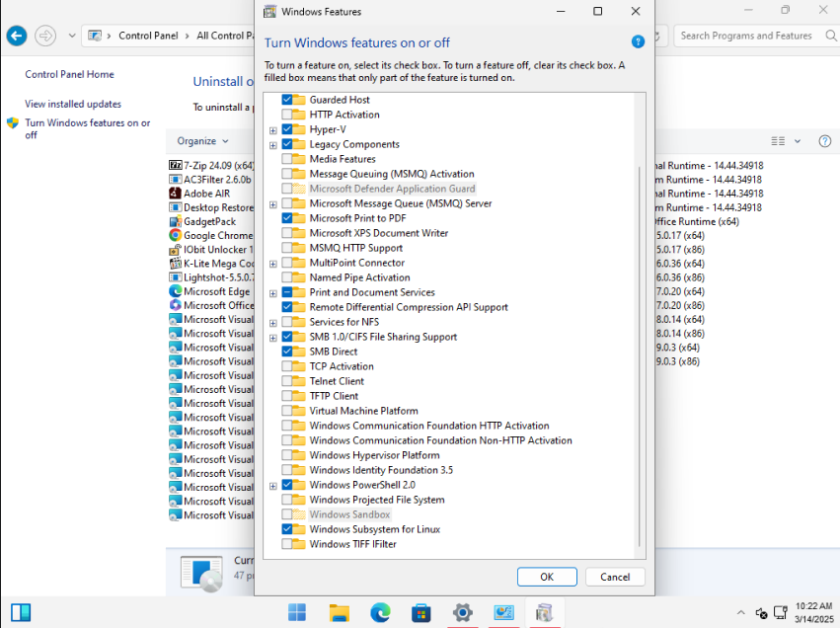Open File Explorer from the taskbar
This screenshot has height=628, width=840.
pos(340,612)
